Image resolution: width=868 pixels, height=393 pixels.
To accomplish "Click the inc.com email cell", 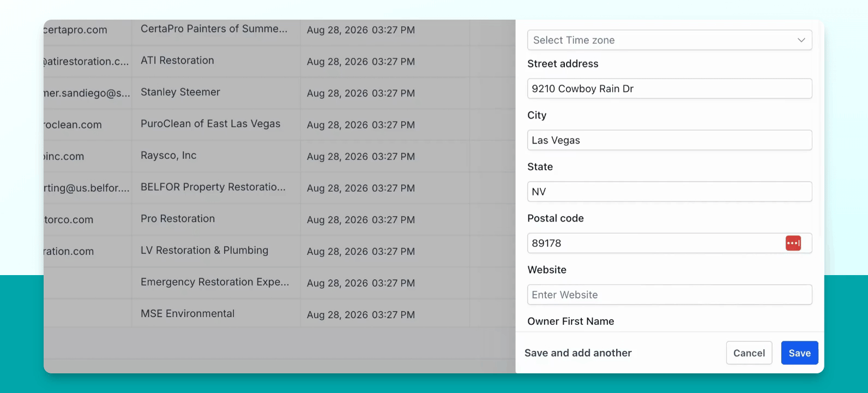I will [x=64, y=157].
